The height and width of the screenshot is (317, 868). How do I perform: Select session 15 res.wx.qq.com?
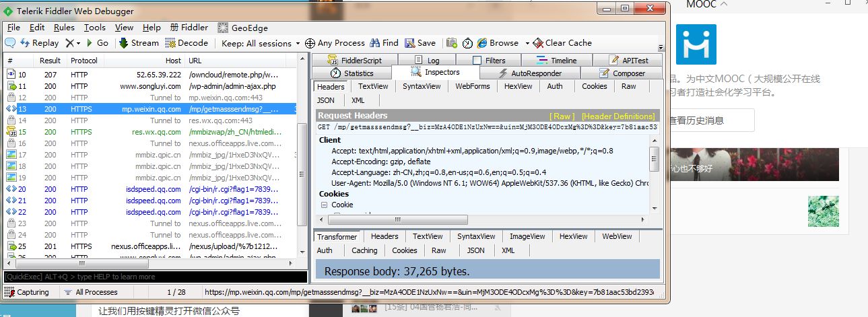coord(152,132)
